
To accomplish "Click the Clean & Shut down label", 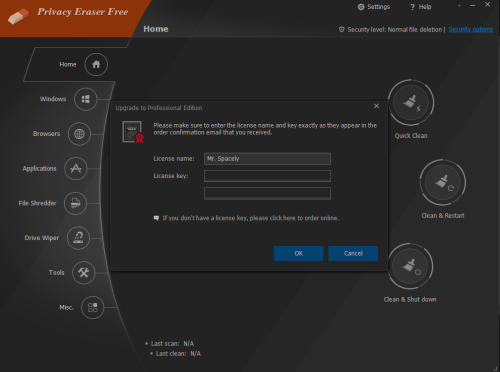I will click(x=410, y=299).
